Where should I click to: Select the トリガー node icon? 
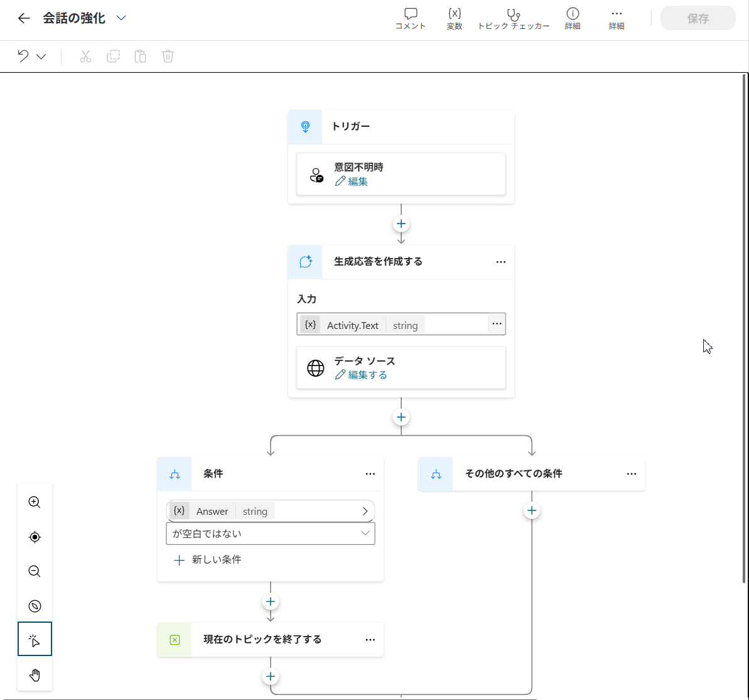305,127
